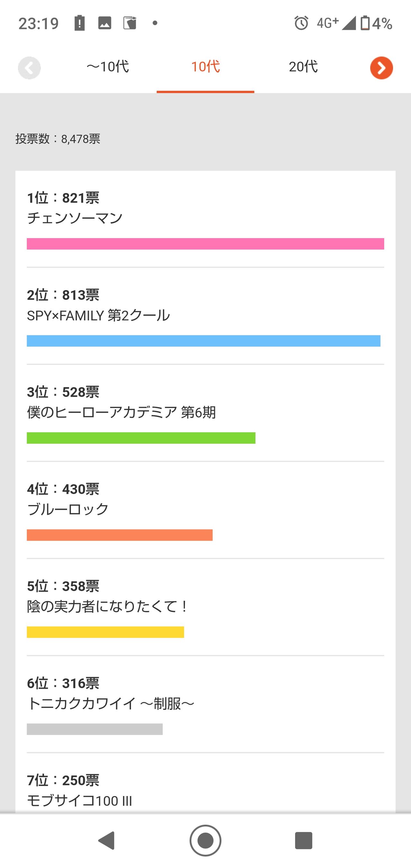
Task: Tap the battery alert notification icon
Action: pyautogui.click(x=80, y=23)
